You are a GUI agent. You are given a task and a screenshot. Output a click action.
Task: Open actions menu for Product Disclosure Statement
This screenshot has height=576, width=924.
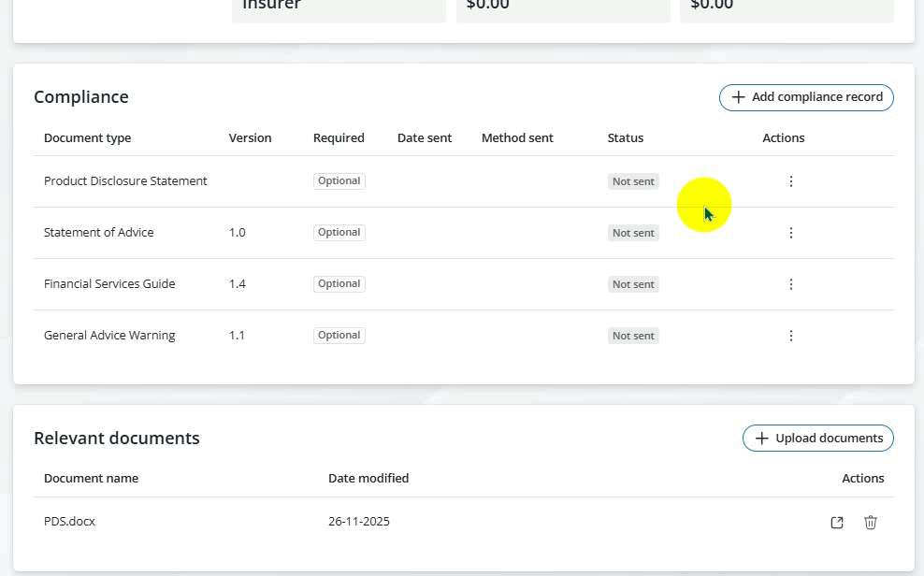[791, 181]
